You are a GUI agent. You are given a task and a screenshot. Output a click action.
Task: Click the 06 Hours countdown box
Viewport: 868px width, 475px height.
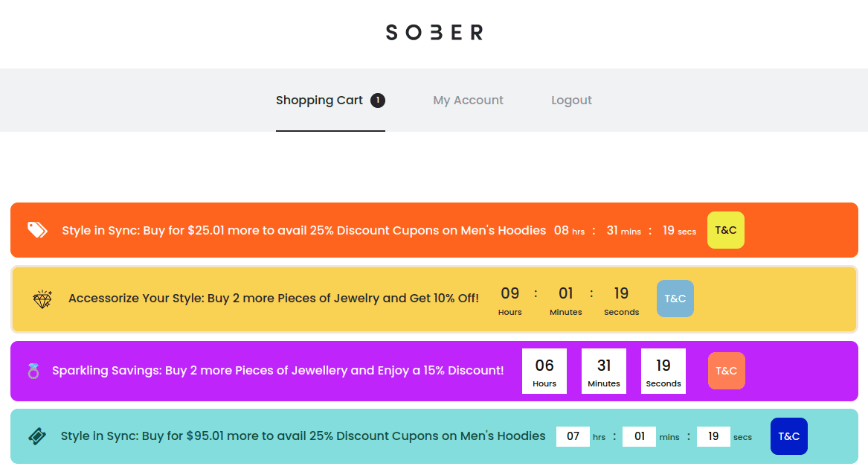pyautogui.click(x=544, y=371)
